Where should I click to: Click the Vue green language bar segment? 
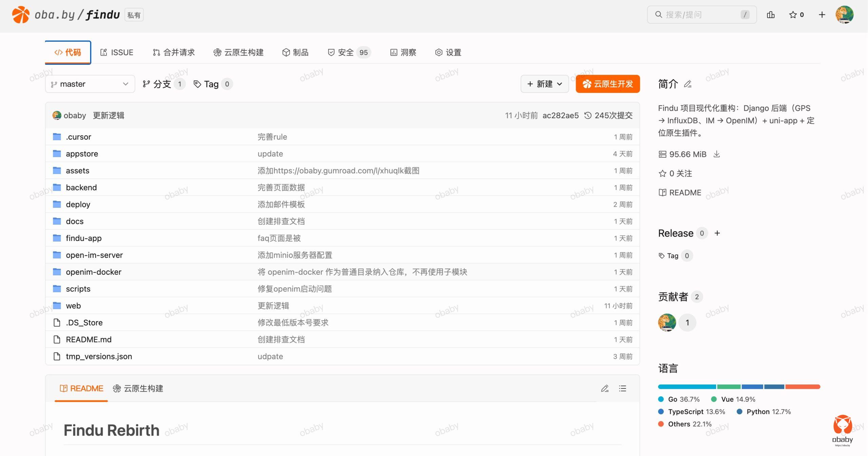(x=729, y=387)
